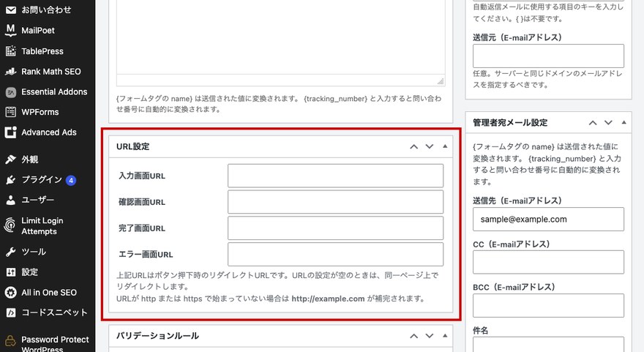Click the http://example.com bold text
644x352 pixels.
pyautogui.click(x=328, y=299)
